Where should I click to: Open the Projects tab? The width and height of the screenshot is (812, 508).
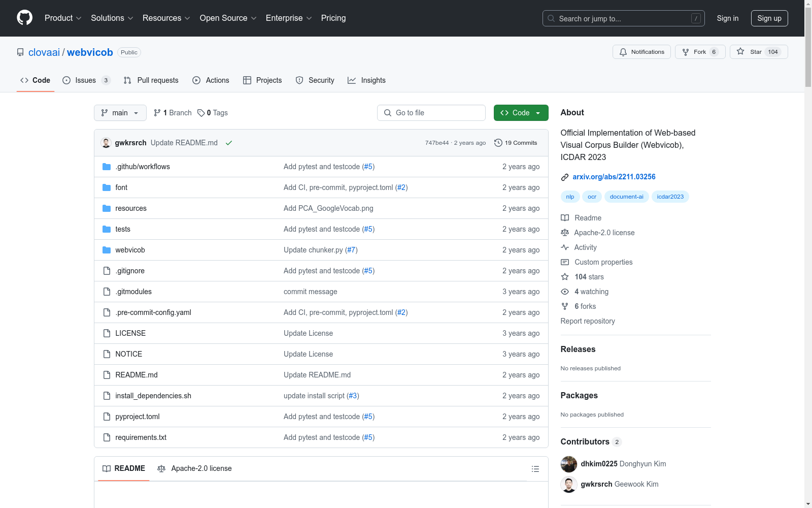point(262,80)
